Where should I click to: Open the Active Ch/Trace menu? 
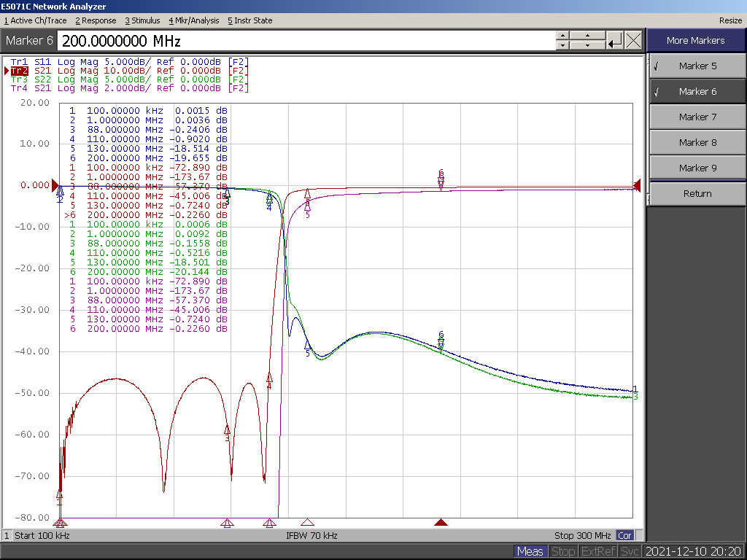coord(35,20)
